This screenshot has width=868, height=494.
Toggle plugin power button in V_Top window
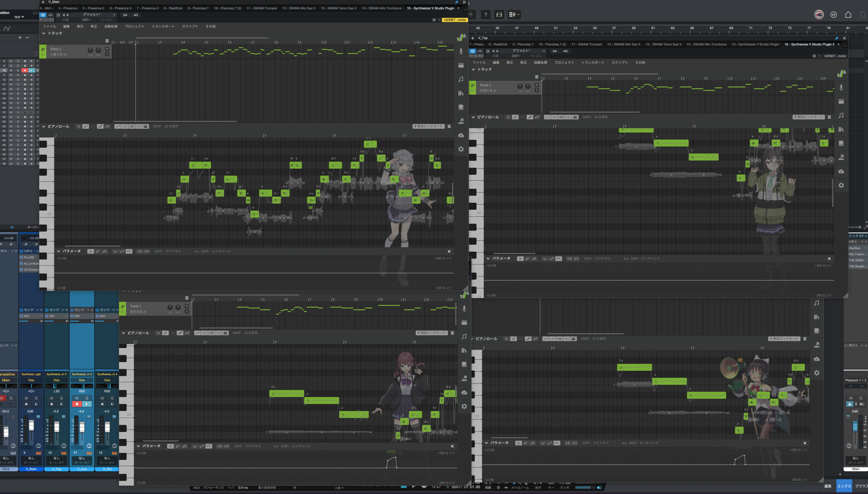click(472, 51)
